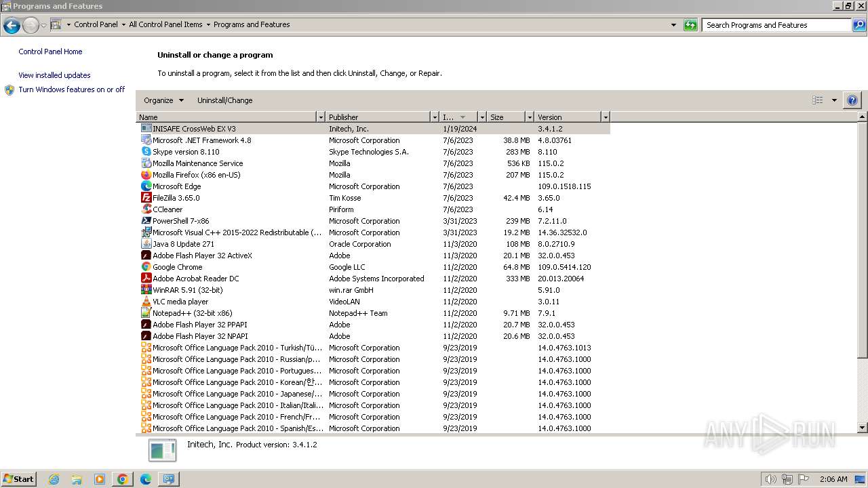Open the Version column filter dropdown
Screen dimensions: 868x488
click(x=606, y=117)
